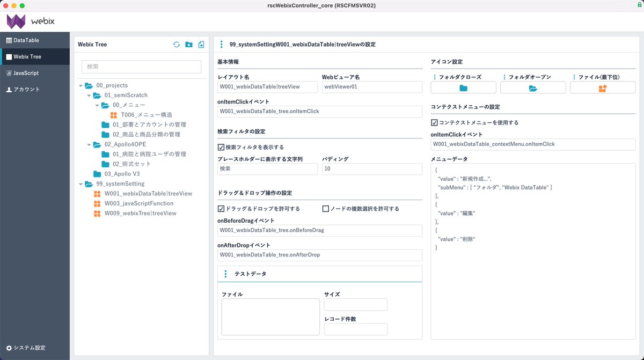Click the ドラッグ＆ドロップ操作の設定 heading
Viewport: 644px width, 360px height.
tap(254, 193)
